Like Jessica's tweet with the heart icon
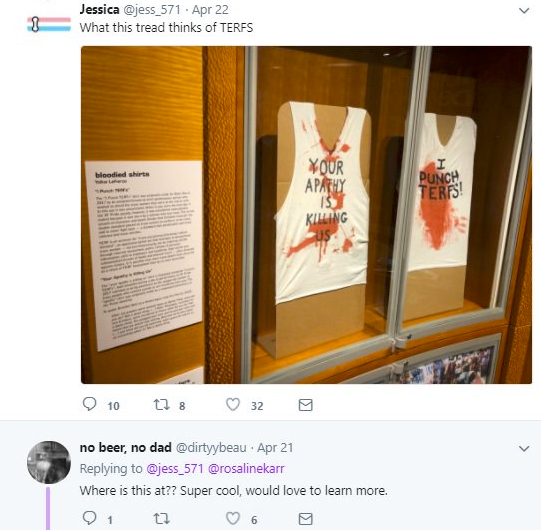The image size is (541, 530). point(233,404)
